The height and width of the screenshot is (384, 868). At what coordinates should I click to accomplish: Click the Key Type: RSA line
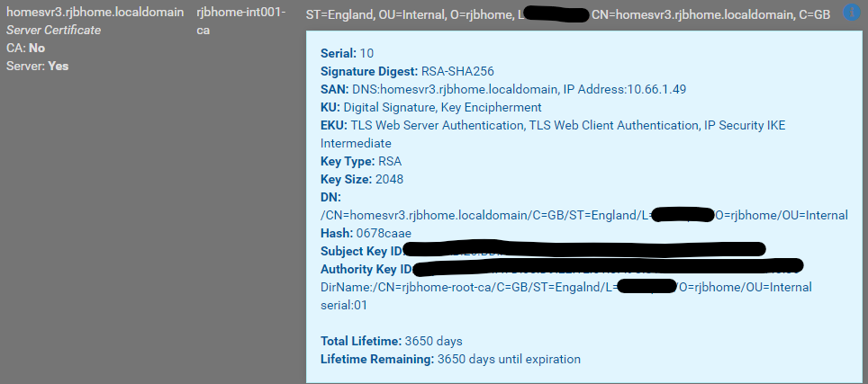pyautogui.click(x=361, y=162)
